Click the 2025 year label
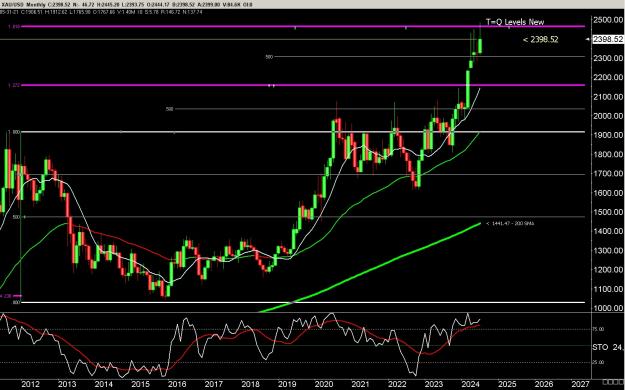Viewport: 625px width, 390px height. 507,384
